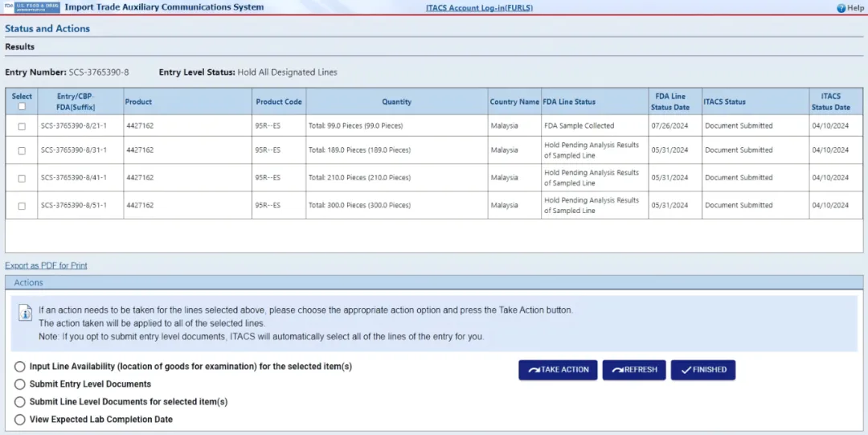
Task: Choose Submit Line Level Documents option
Action: [20, 402]
